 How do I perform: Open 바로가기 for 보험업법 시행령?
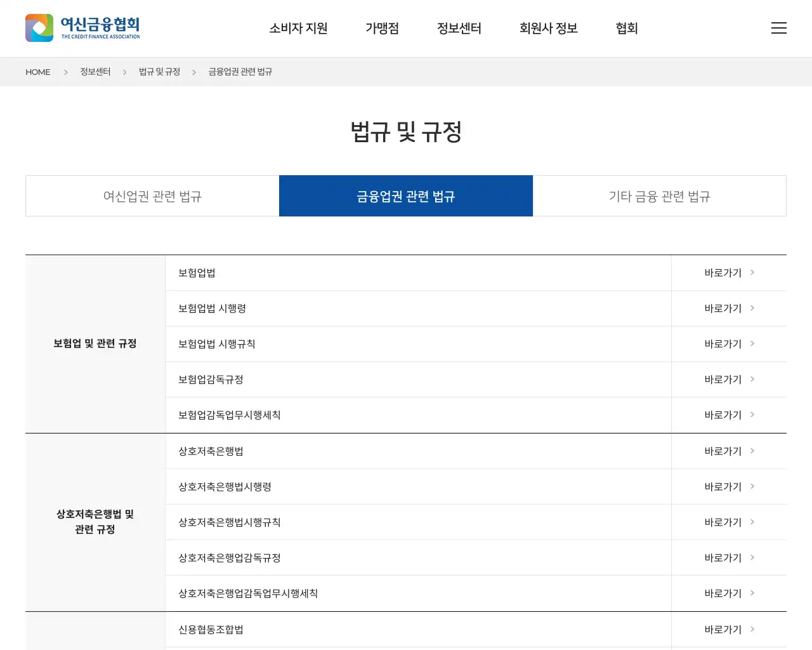pyautogui.click(x=729, y=308)
